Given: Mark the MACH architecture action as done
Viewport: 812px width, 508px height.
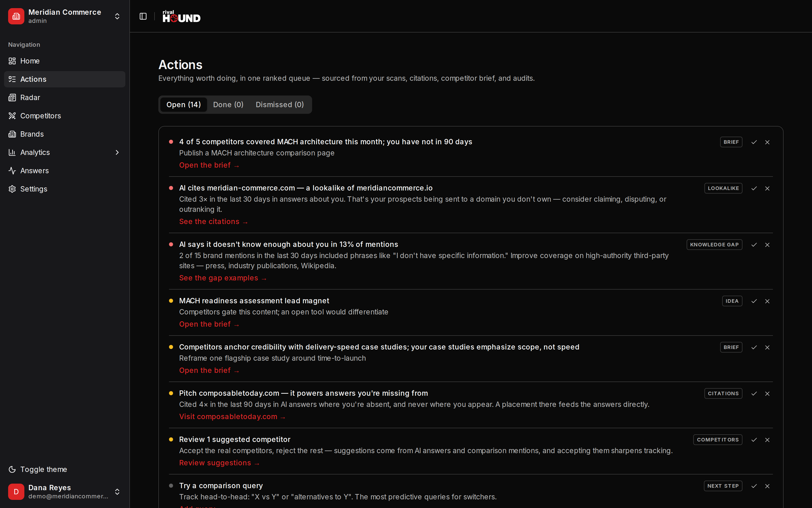Looking at the screenshot, I should (754, 142).
